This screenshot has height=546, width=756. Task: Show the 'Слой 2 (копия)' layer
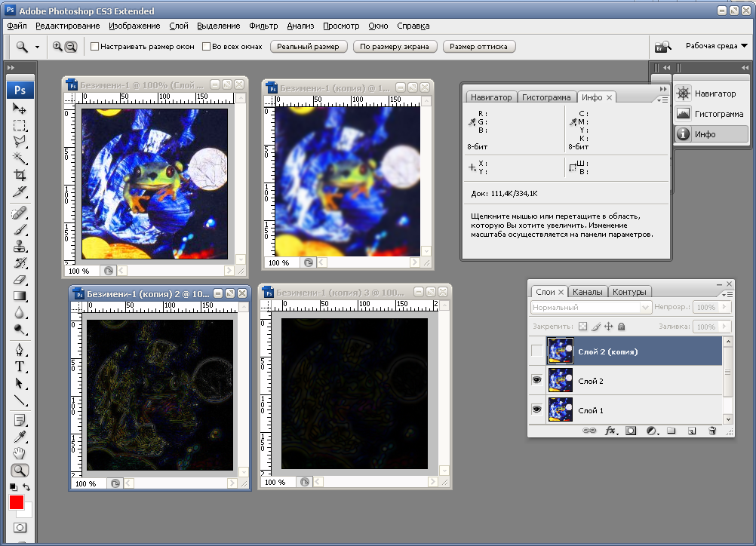point(536,351)
